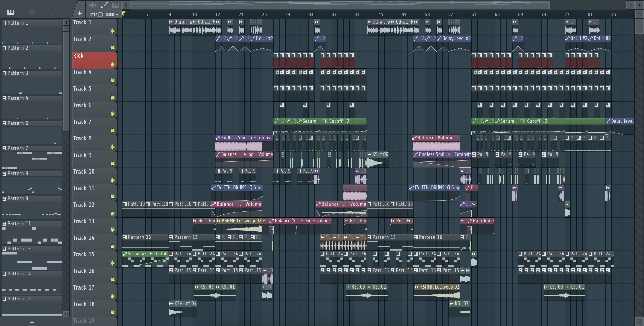This screenshot has width=644, height=326.
Task: Show automation clips in the picker panel
Action: coord(53,12)
